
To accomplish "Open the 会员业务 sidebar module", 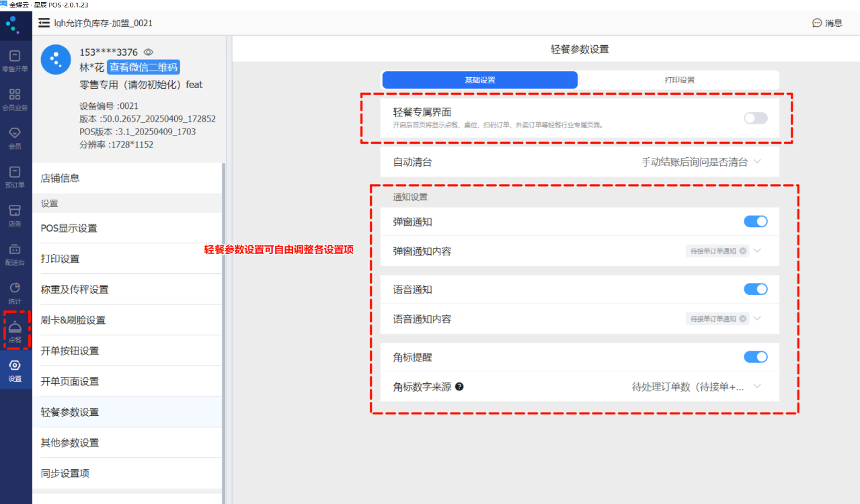I will 15,99.
